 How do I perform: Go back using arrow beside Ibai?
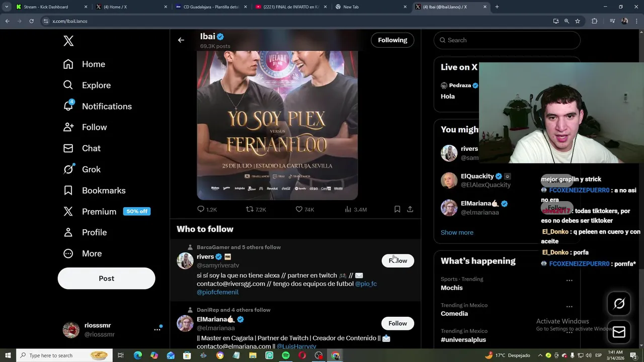pyautogui.click(x=181, y=40)
